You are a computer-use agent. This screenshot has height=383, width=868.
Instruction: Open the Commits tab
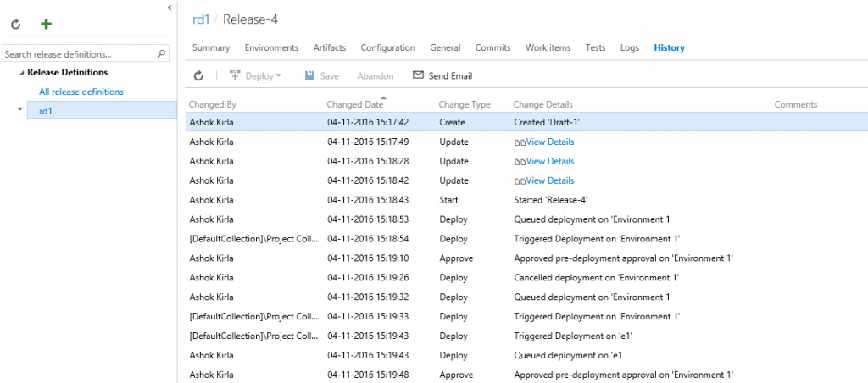click(492, 47)
